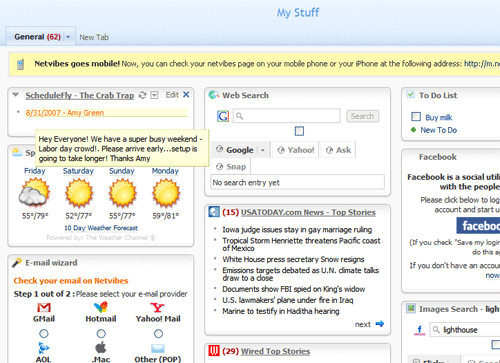500x363 pixels.
Task: Click the Flickr source icon beside lighthouse field
Action: (x=420, y=330)
